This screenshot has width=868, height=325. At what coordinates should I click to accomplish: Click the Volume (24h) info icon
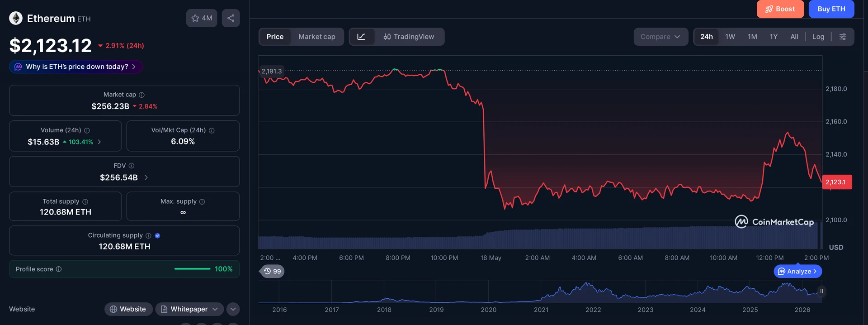(x=87, y=130)
